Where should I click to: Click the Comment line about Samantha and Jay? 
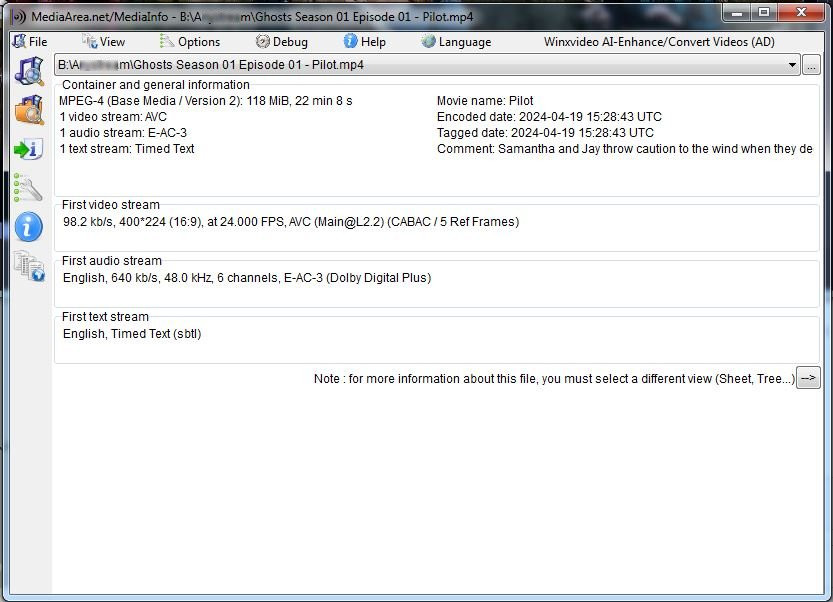tap(625, 149)
